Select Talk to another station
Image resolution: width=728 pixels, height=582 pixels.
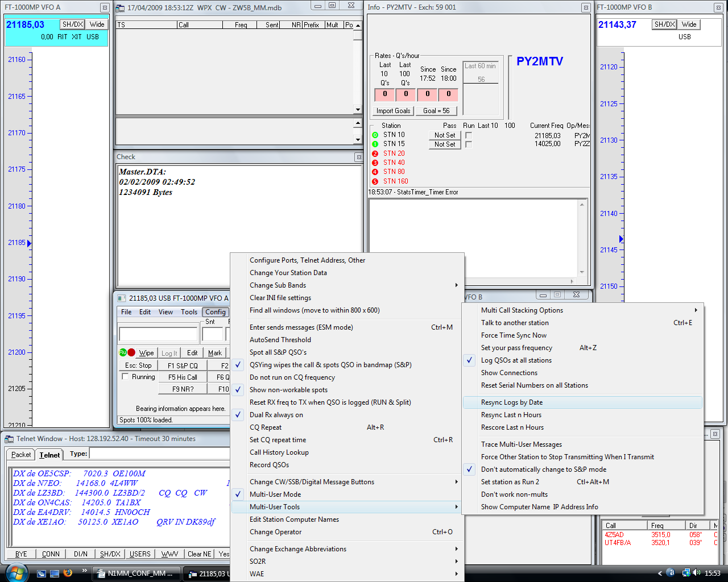(x=583, y=323)
